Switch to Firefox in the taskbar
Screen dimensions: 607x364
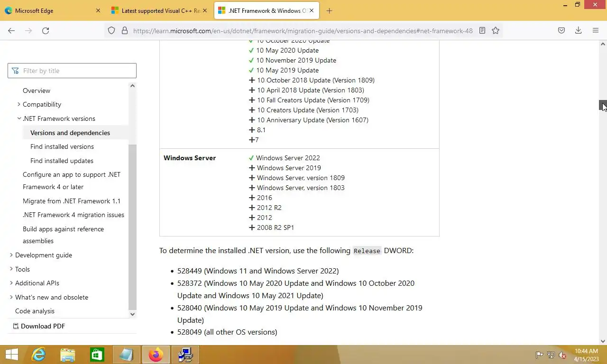156,355
